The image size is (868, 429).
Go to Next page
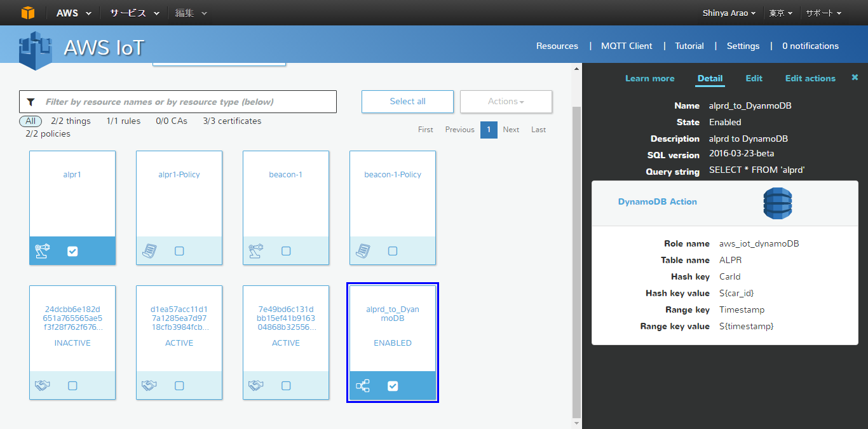click(x=511, y=130)
